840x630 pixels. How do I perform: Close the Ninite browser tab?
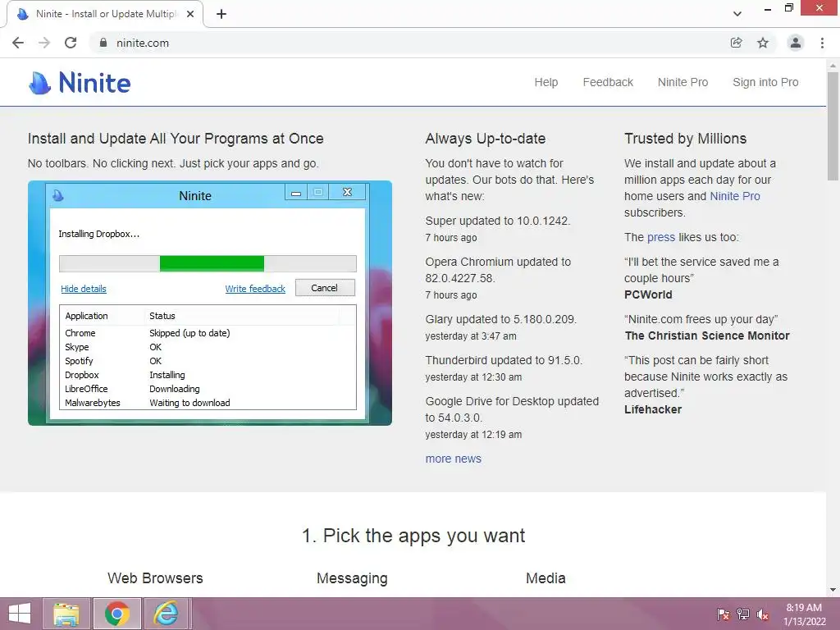pyautogui.click(x=190, y=14)
